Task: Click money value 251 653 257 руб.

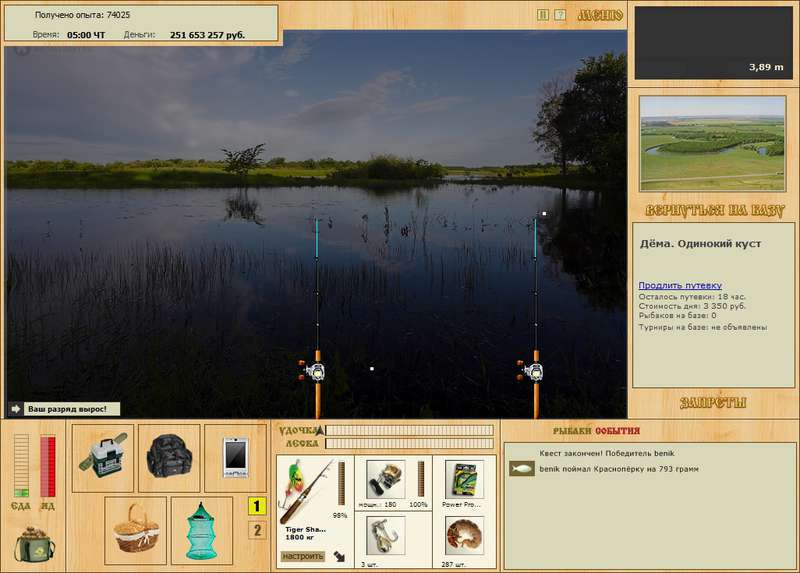Action: pos(207,35)
